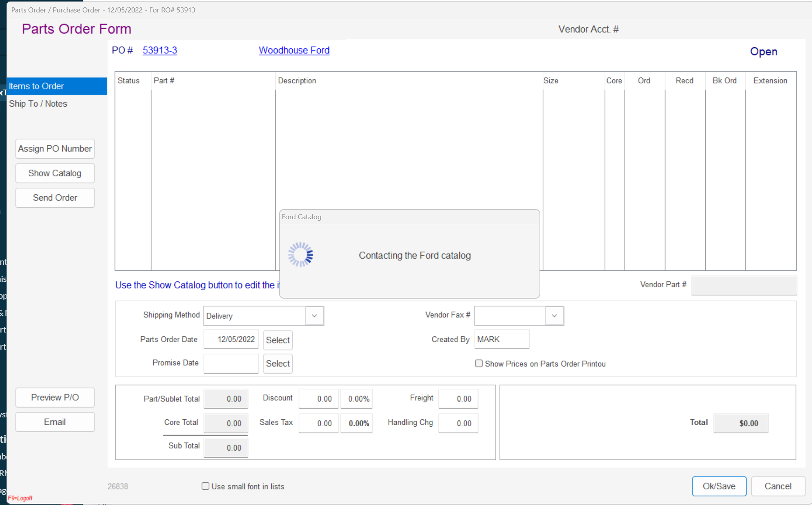Save the order with Ok/Save
The width and height of the screenshot is (812, 505).
click(719, 486)
